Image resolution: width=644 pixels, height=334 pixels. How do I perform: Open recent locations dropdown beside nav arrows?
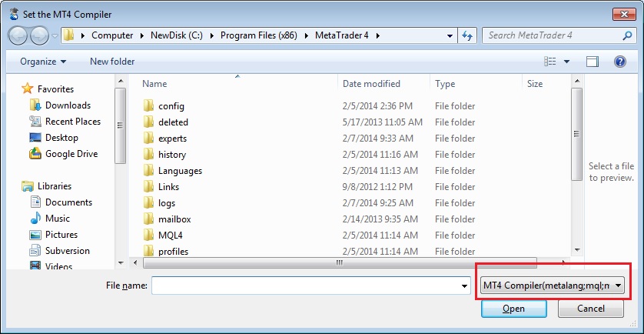55,36
